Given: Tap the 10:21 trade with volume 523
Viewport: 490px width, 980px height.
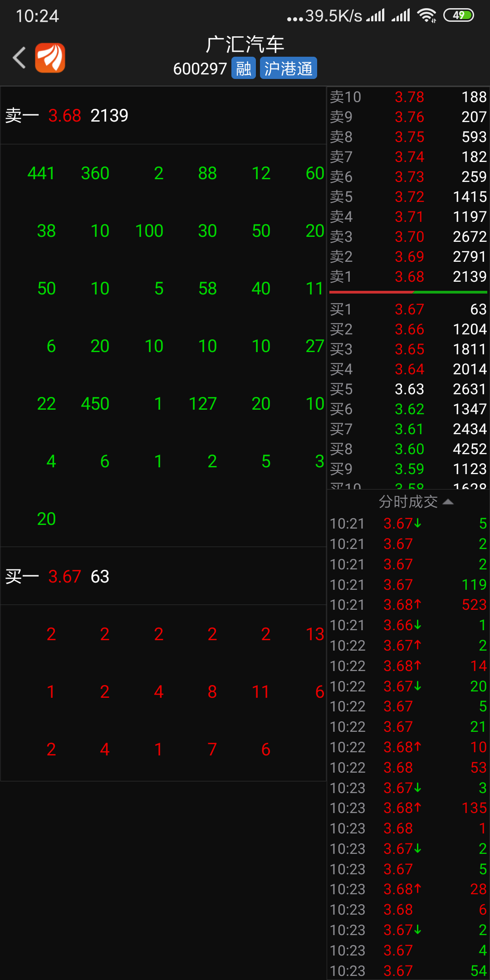Looking at the screenshot, I should 408,605.
